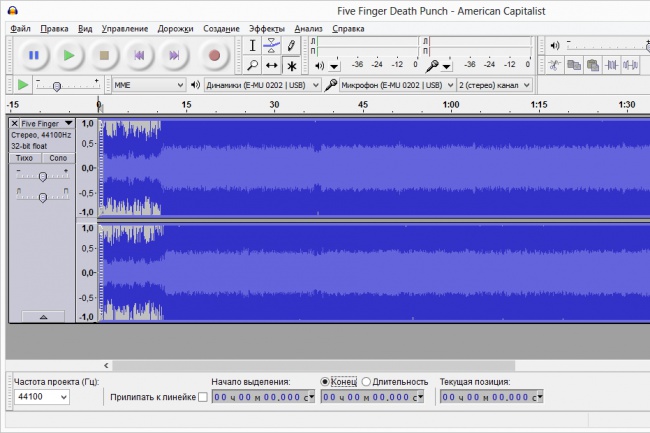Skip to start of track
Image resolution: width=650 pixels, height=433 pixels.
[139, 55]
